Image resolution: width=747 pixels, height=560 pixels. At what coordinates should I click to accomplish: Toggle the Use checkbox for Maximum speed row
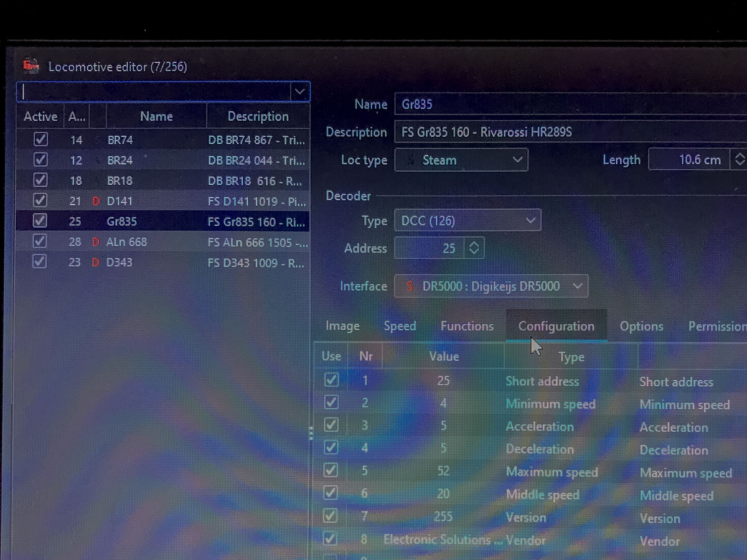pos(331,471)
